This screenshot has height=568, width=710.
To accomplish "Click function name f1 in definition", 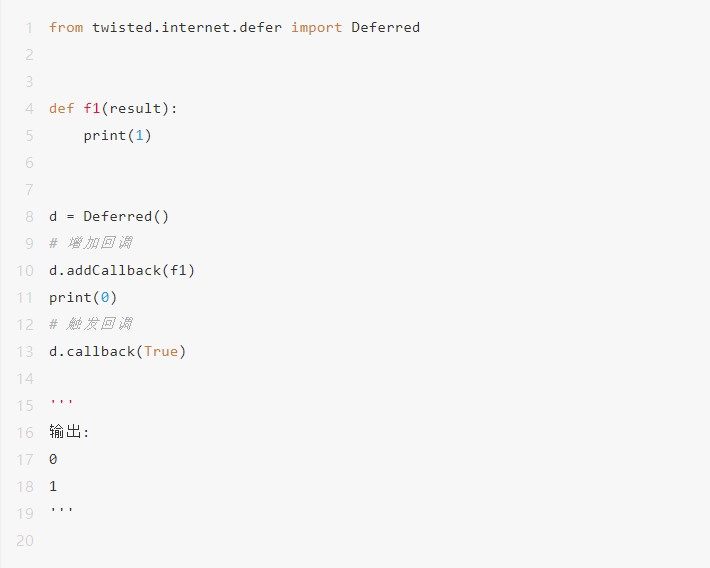I will [x=91, y=108].
